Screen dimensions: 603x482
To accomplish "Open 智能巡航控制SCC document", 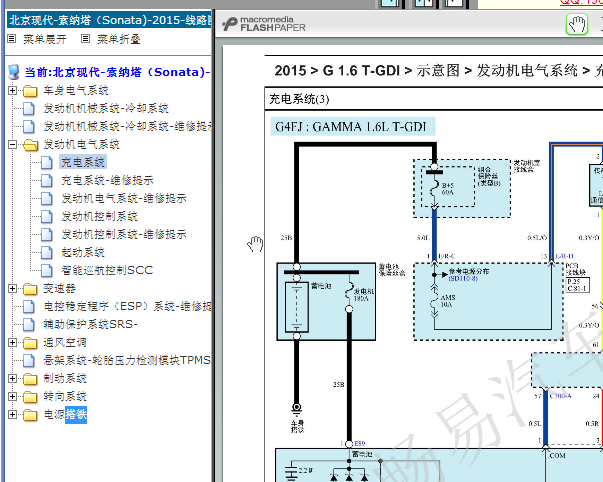I will pos(107,270).
